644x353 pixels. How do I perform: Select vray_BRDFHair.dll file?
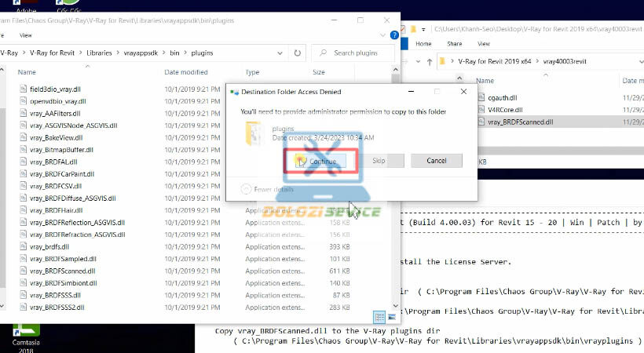click(57, 210)
